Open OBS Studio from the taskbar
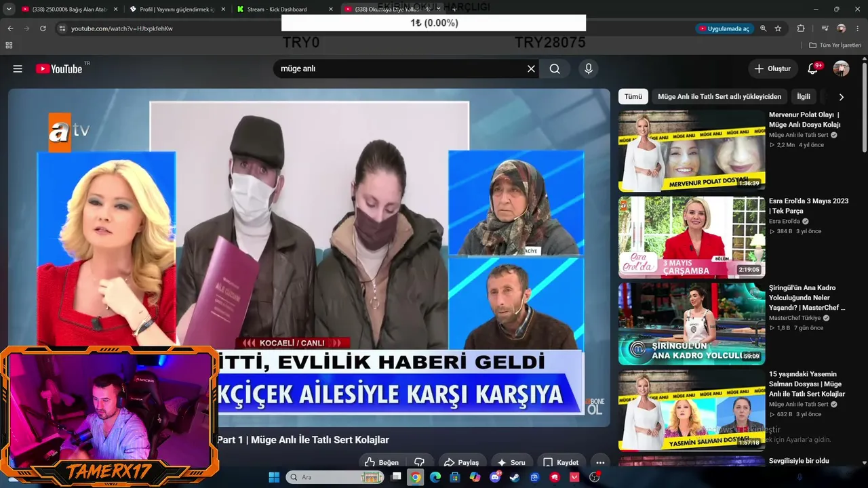Viewport: 868px width, 488px height. (x=595, y=477)
